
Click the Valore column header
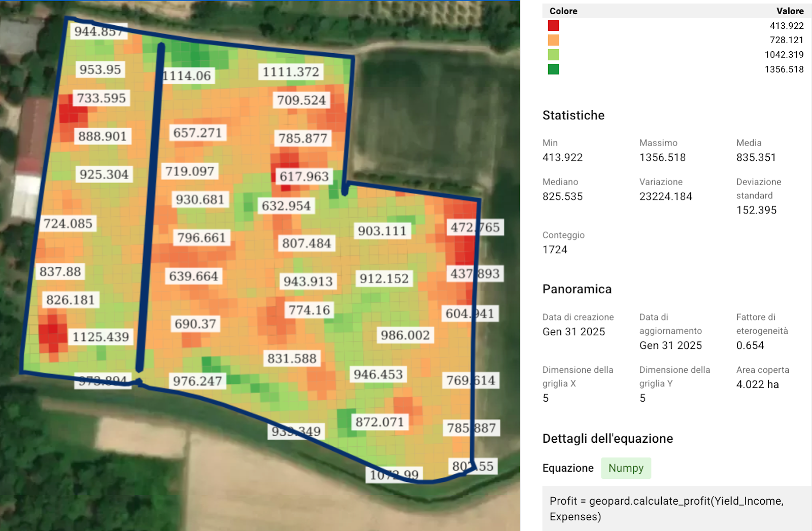coord(790,11)
